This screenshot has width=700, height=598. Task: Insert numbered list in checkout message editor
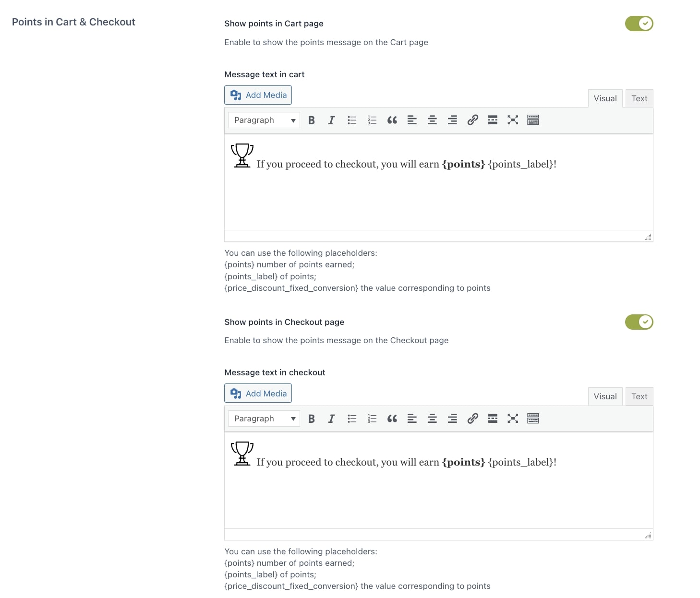pyautogui.click(x=372, y=419)
